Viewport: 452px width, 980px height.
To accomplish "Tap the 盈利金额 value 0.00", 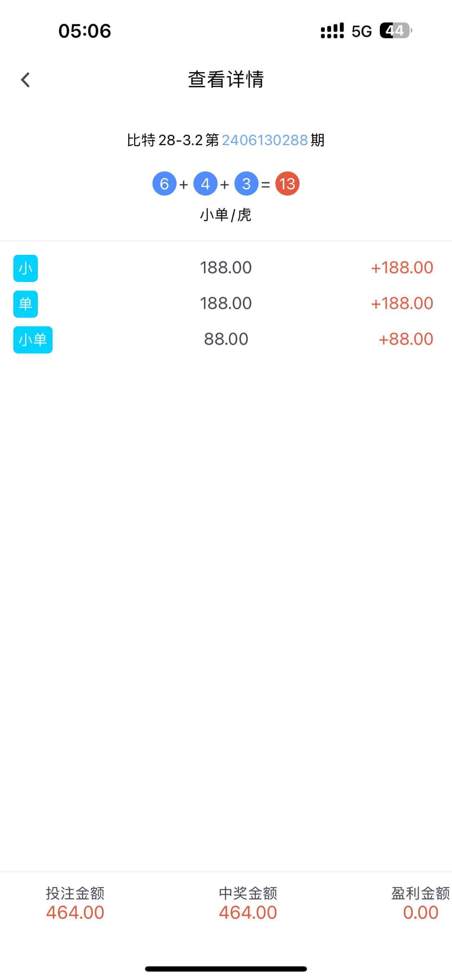I will 421,913.
